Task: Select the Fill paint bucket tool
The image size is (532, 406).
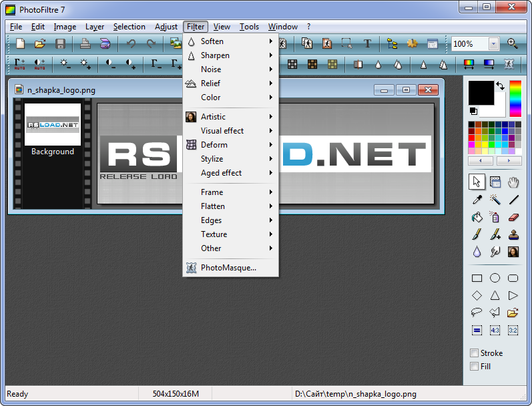Action: (477, 217)
